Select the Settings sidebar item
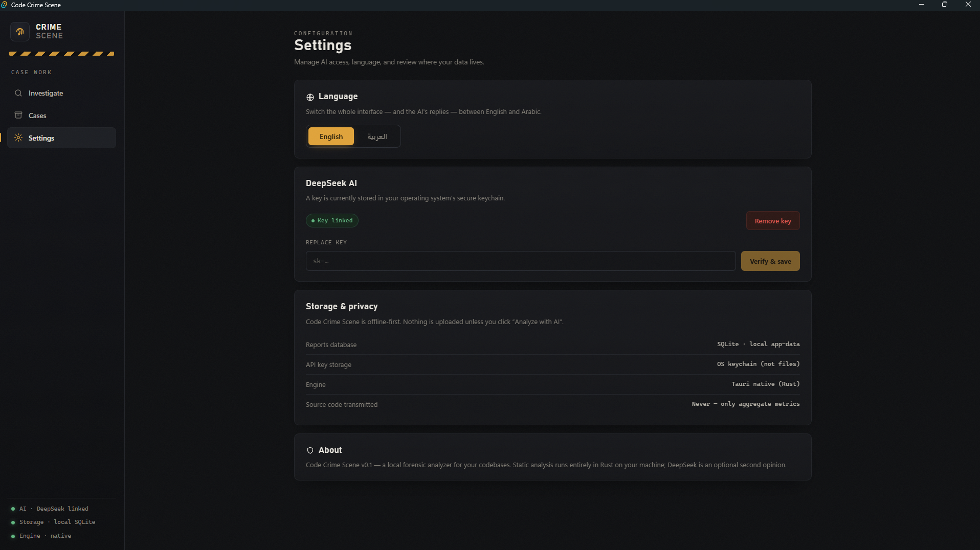Image resolution: width=980 pixels, height=550 pixels. coord(61,138)
